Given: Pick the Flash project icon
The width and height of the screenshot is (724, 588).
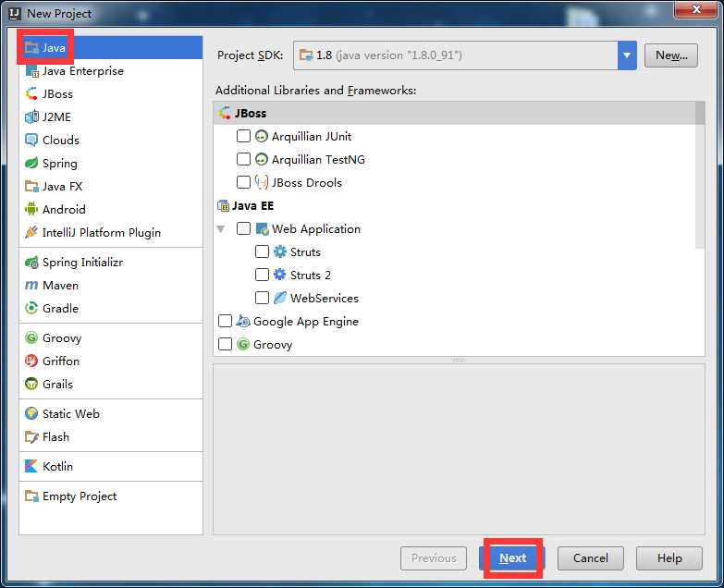Looking at the screenshot, I should (31, 437).
